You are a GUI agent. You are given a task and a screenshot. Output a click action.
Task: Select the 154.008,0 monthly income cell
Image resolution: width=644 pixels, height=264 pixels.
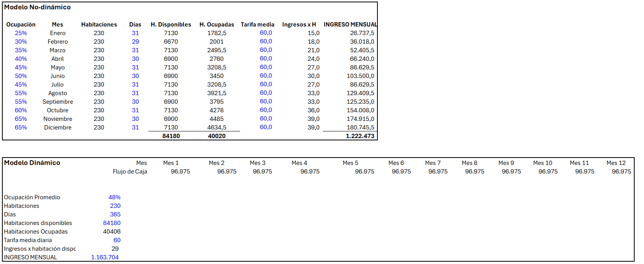coord(360,110)
